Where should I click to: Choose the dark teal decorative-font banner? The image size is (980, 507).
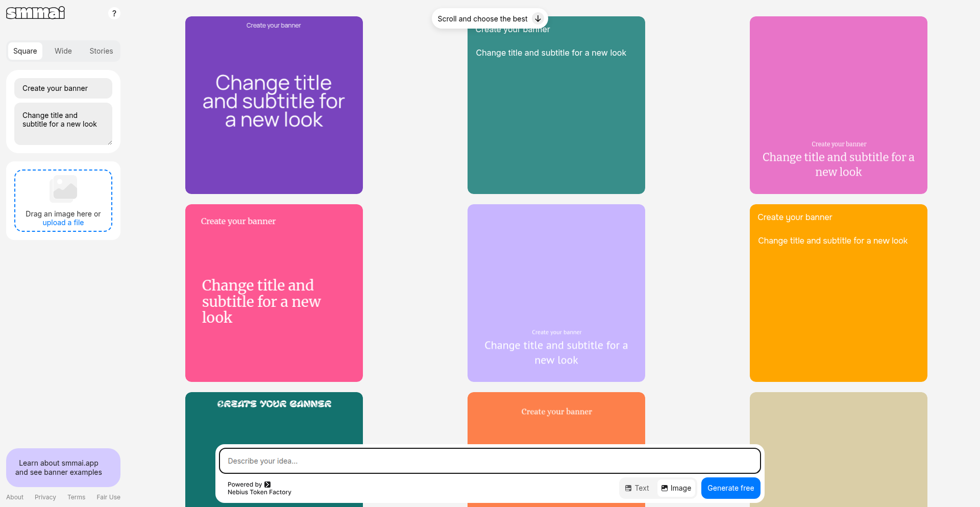point(274,418)
